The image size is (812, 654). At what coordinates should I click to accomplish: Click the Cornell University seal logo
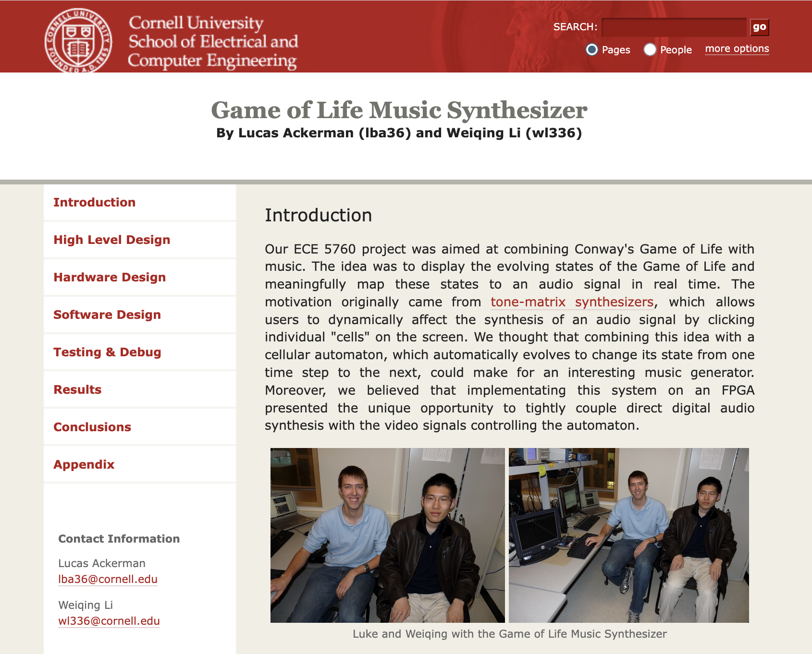(x=78, y=41)
